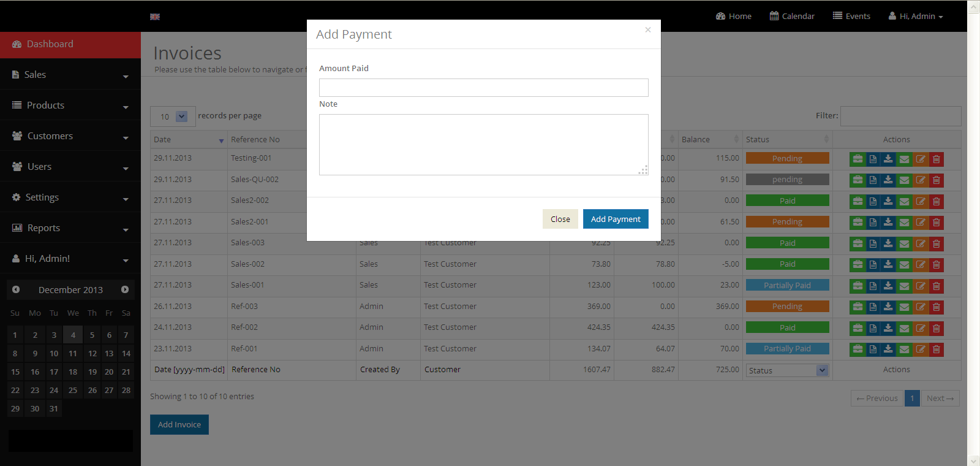Open Events in top navigation
Image resolution: width=980 pixels, height=466 pixels.
(x=851, y=16)
